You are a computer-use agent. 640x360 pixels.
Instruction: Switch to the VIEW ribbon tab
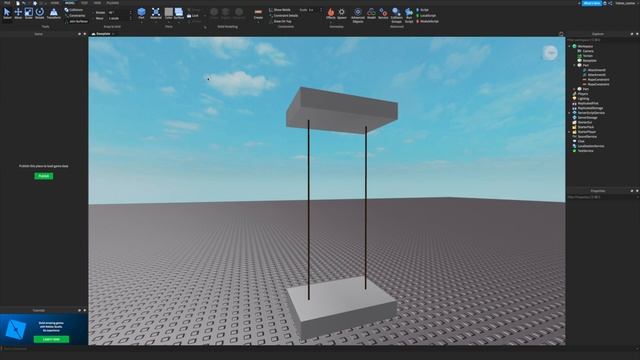tap(97, 3)
